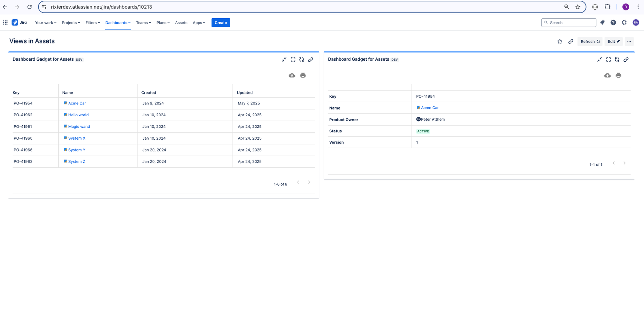Image resolution: width=644 pixels, height=323 pixels.
Task: Open the Magic wand asset link
Action: 79,127
